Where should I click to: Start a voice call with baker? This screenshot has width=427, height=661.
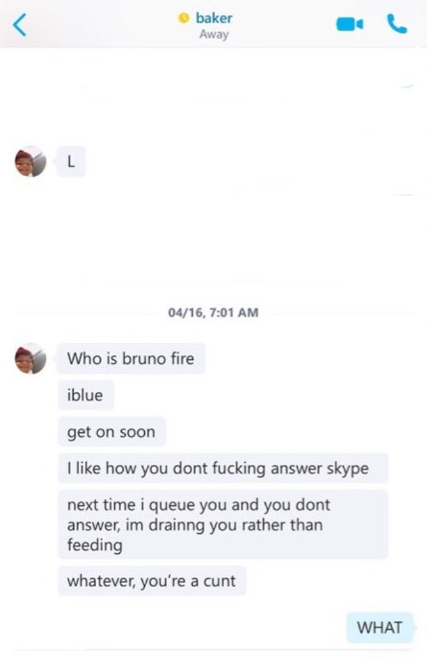[397, 24]
